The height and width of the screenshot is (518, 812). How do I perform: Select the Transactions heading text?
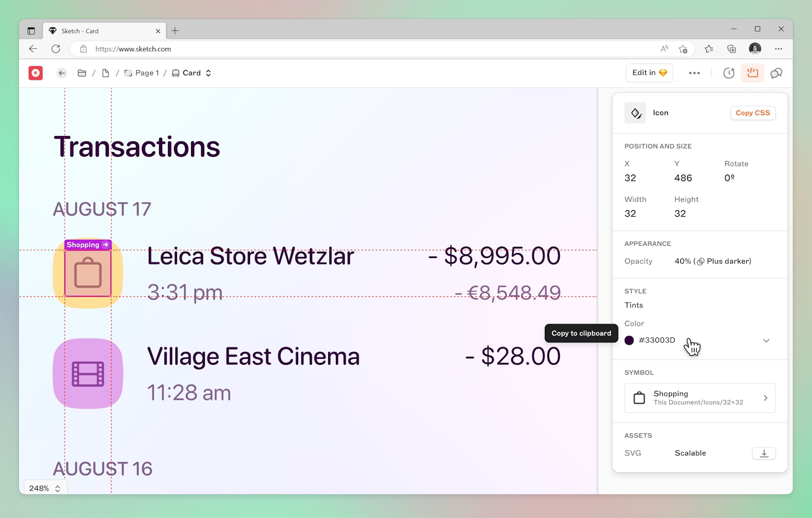(137, 147)
